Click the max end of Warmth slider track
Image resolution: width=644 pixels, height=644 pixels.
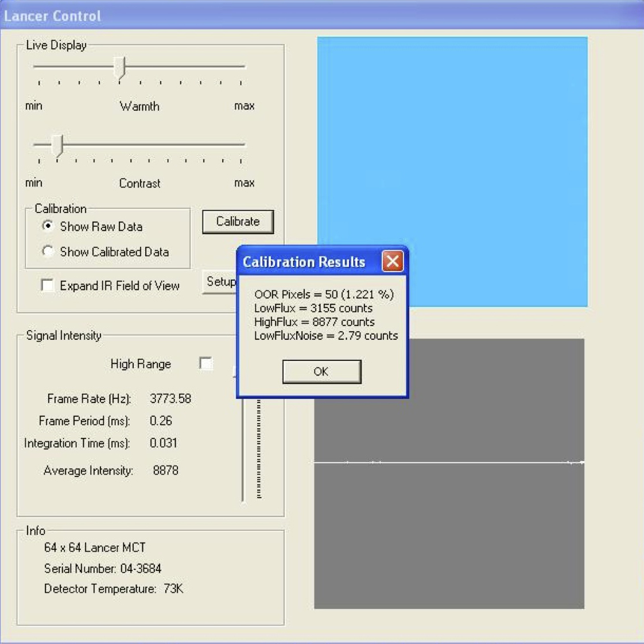tap(242, 67)
